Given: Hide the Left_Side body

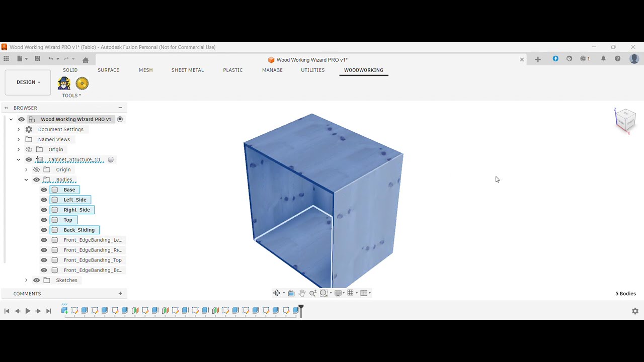Looking at the screenshot, I should pyautogui.click(x=44, y=200).
